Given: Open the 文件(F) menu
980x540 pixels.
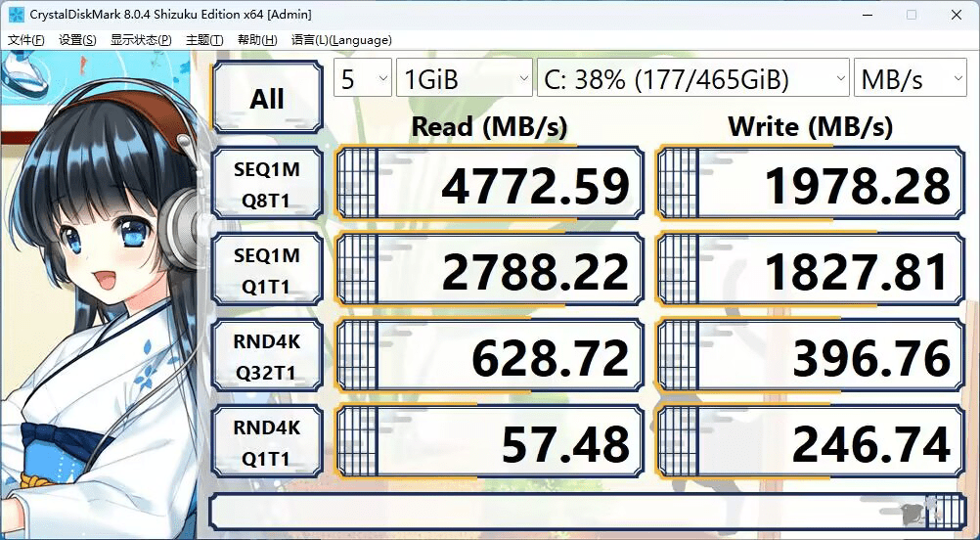Looking at the screenshot, I should pos(26,40).
